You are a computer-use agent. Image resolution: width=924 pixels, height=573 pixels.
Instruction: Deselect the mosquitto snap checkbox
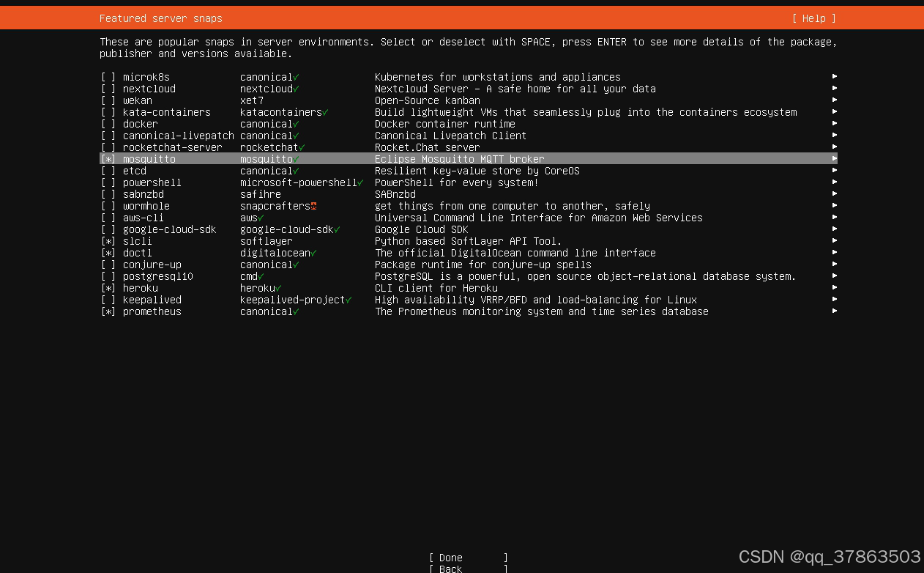(108, 159)
